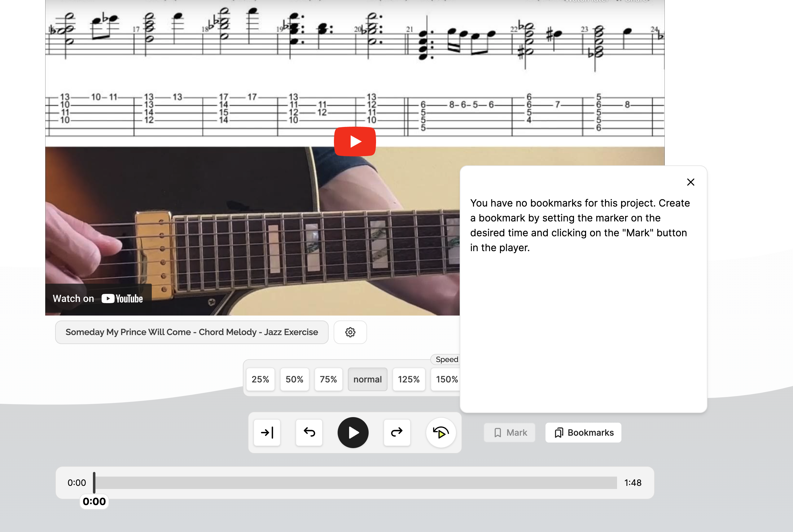
Task: Open Watch on YouTube link
Action: (x=98, y=299)
